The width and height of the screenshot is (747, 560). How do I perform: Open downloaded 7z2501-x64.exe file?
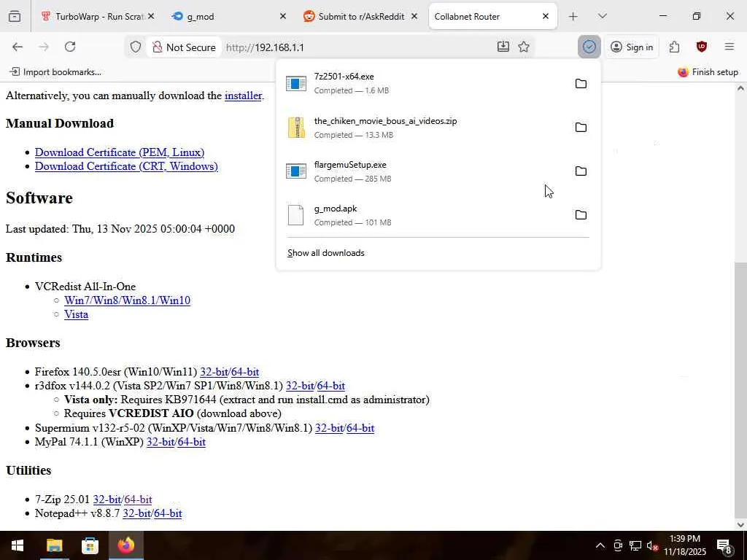424,83
